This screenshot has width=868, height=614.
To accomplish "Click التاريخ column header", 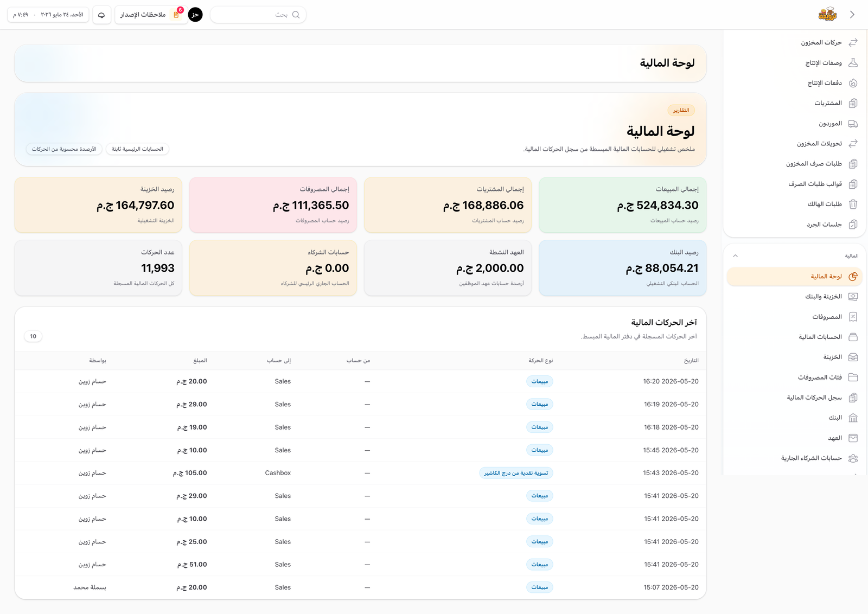I will pos(691,361).
